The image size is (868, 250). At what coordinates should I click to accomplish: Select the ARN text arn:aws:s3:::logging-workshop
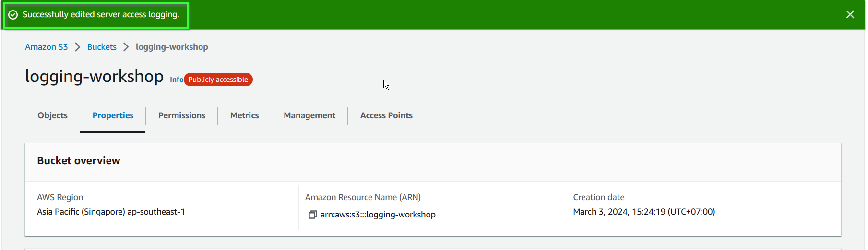point(378,215)
